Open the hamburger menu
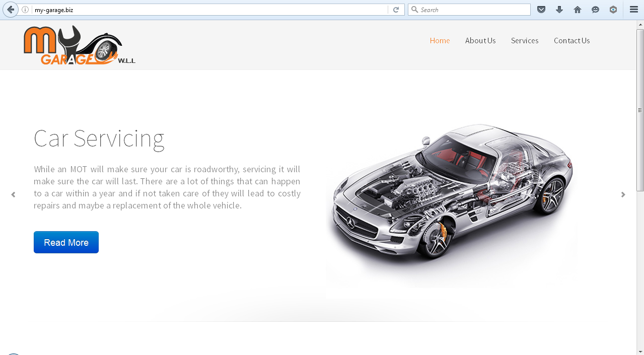 (634, 10)
